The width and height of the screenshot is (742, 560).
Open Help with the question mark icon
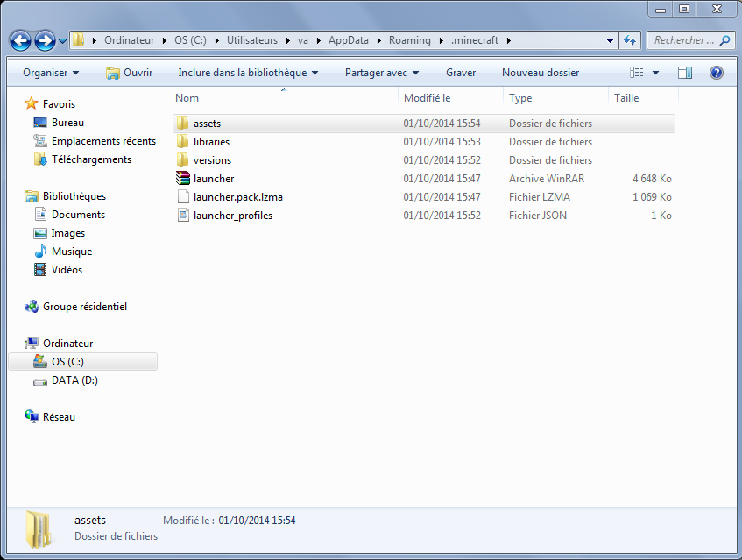coord(716,73)
